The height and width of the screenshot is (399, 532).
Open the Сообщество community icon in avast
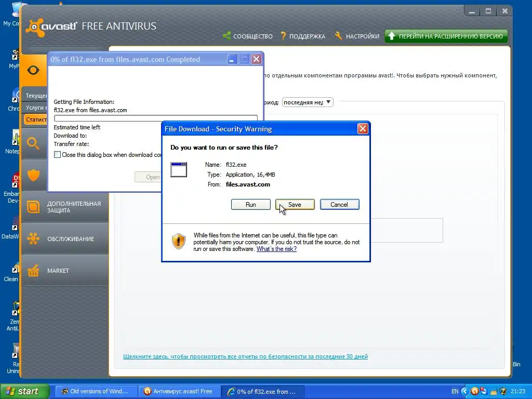click(227, 36)
